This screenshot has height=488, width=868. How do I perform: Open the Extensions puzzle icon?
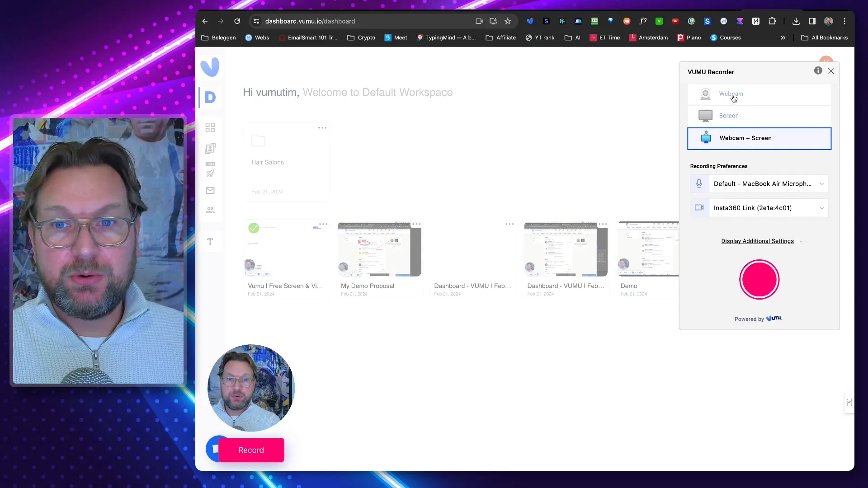tap(772, 21)
